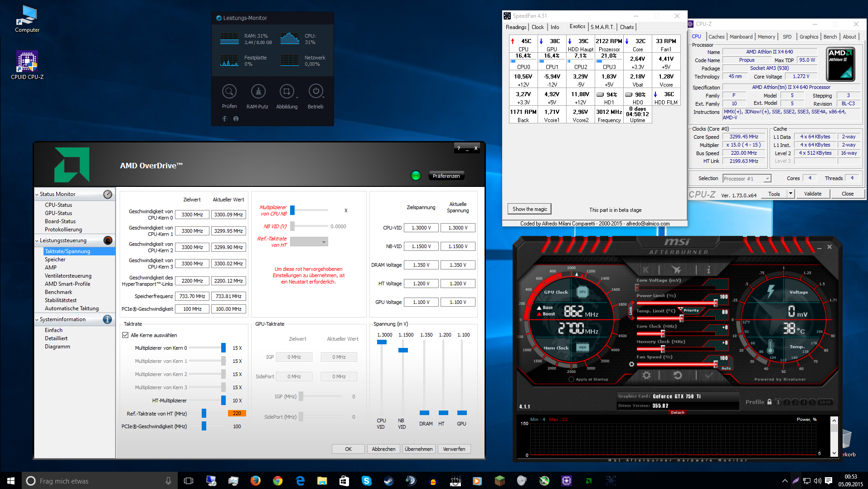The width and height of the screenshot is (868, 489).
Task: Collapse the Leistungssteuerung tree section
Action: click(37, 240)
